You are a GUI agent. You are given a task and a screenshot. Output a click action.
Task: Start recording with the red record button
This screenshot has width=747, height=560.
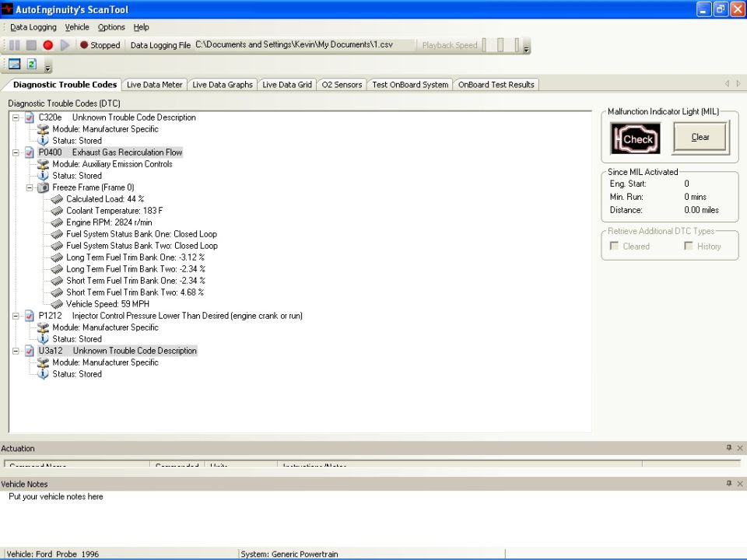pos(47,45)
